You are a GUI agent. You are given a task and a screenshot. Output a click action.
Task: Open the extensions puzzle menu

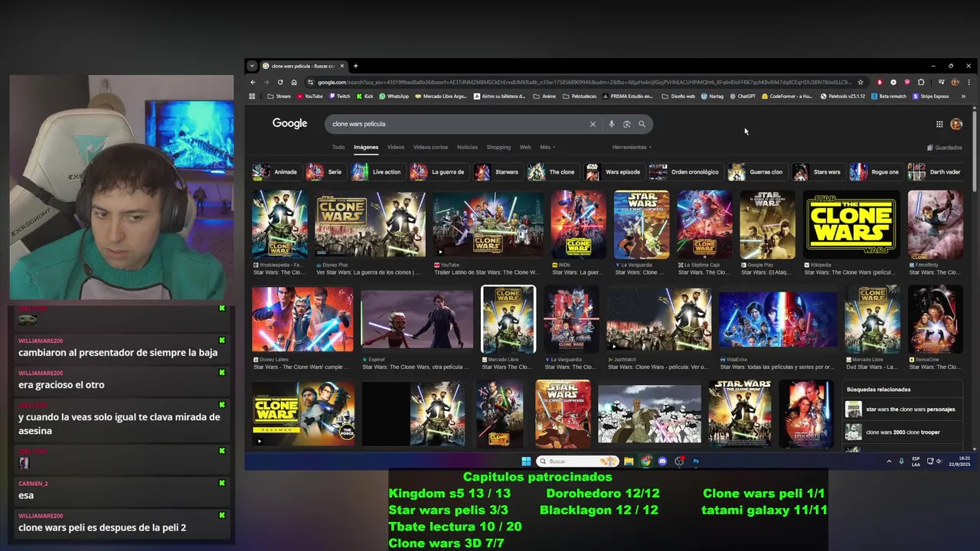pos(921,82)
